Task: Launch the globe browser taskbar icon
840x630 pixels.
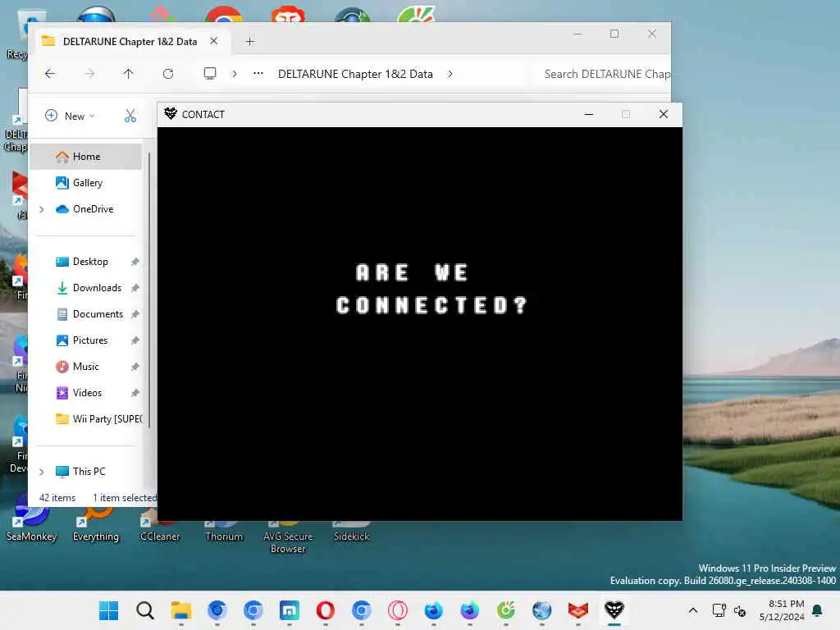Action: pos(541,610)
